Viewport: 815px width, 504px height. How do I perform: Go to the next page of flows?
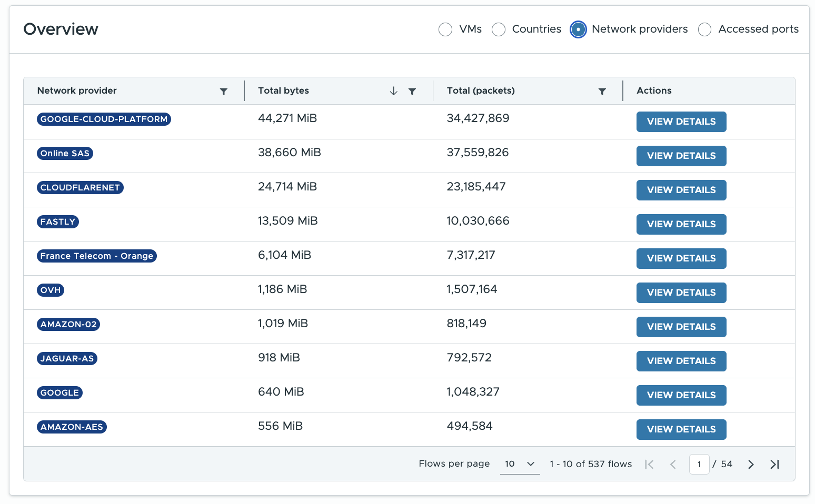coord(751,464)
